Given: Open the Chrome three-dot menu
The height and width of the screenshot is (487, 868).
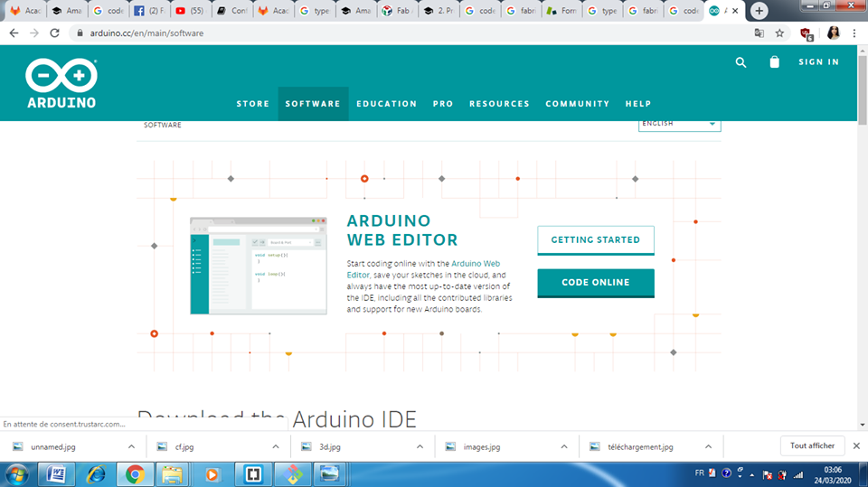Looking at the screenshot, I should [854, 33].
